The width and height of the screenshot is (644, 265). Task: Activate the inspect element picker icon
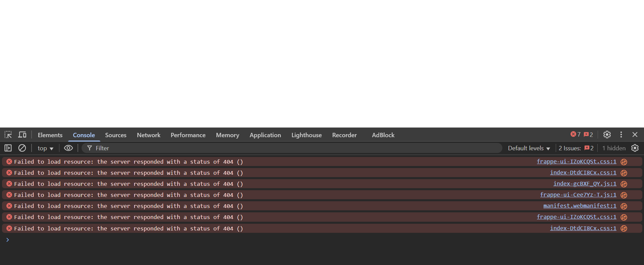pyautogui.click(x=8, y=135)
